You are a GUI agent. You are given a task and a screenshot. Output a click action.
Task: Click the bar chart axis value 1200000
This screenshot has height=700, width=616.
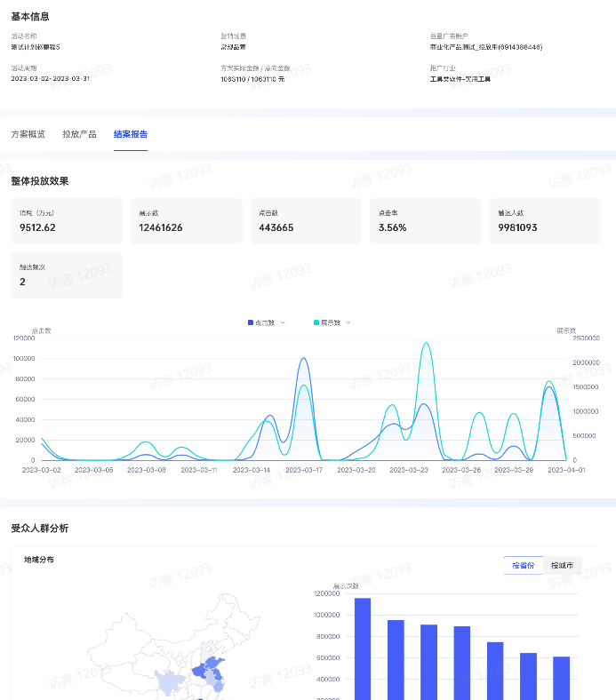(327, 593)
